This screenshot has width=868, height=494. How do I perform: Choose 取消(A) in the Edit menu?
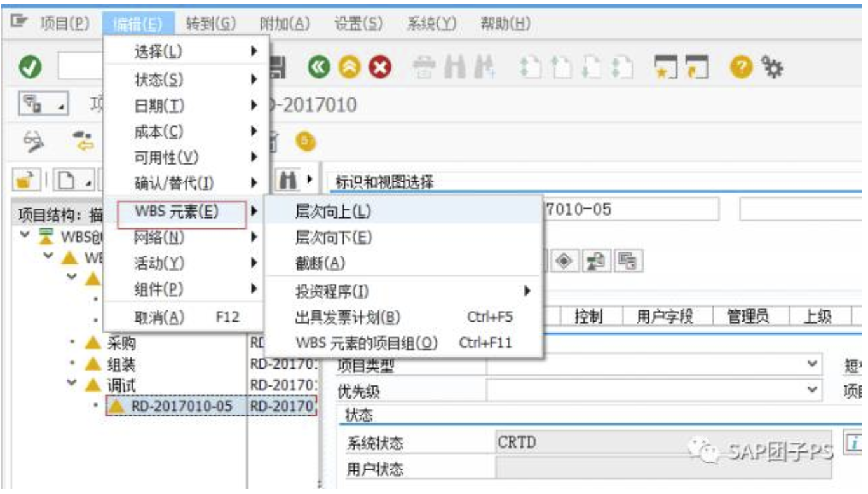[x=185, y=316]
